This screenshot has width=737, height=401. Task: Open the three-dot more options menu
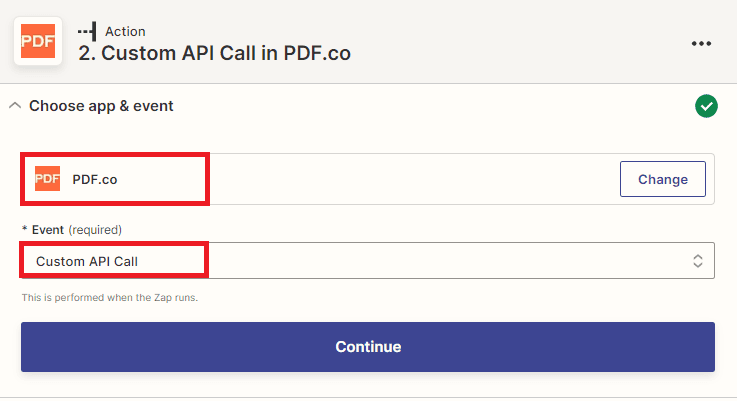tap(701, 43)
